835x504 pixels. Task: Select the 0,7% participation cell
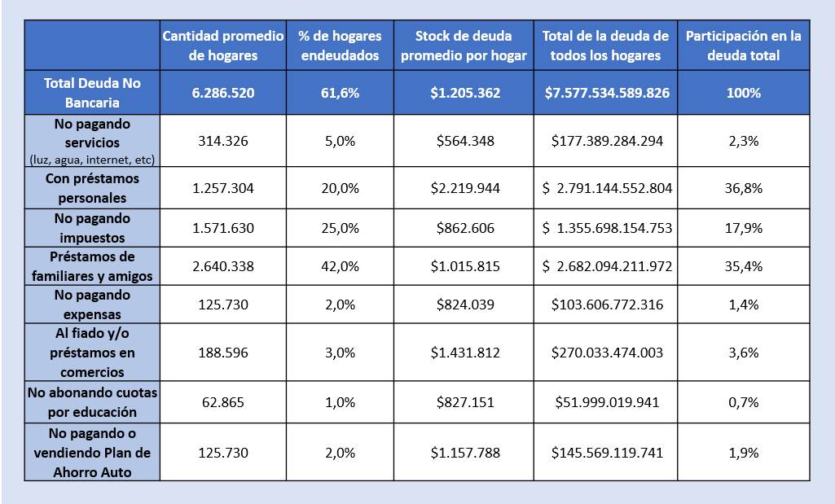pos(744,402)
